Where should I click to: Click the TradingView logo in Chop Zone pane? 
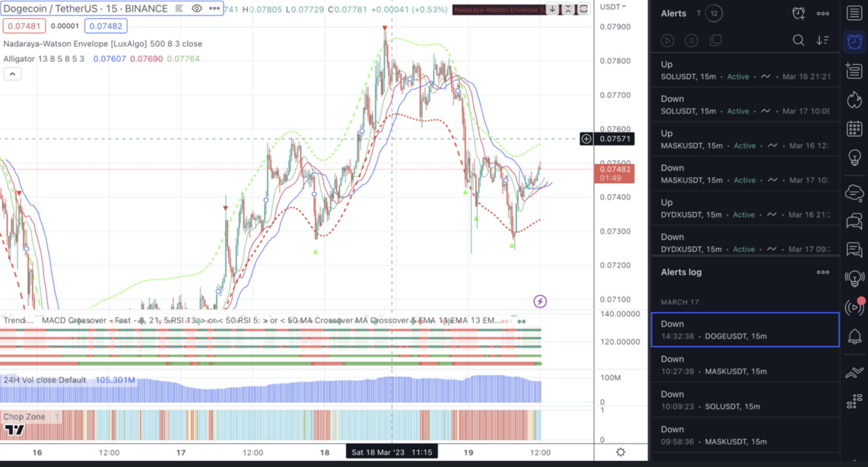14,429
